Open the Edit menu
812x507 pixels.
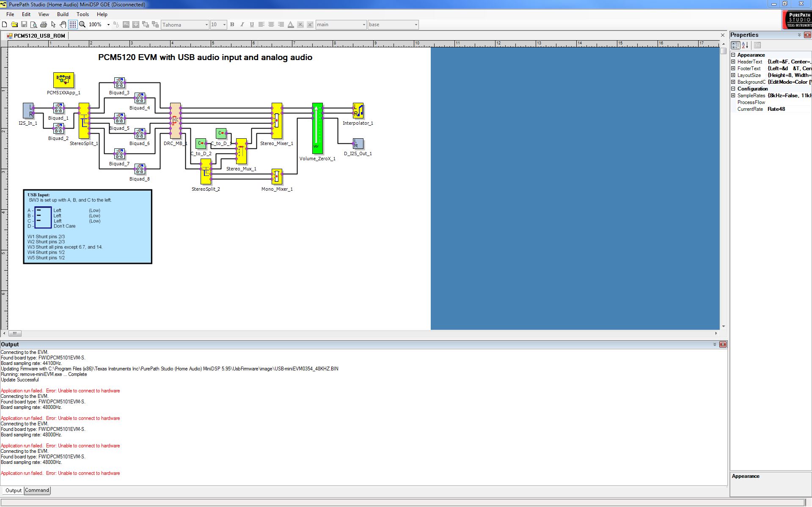pos(26,14)
